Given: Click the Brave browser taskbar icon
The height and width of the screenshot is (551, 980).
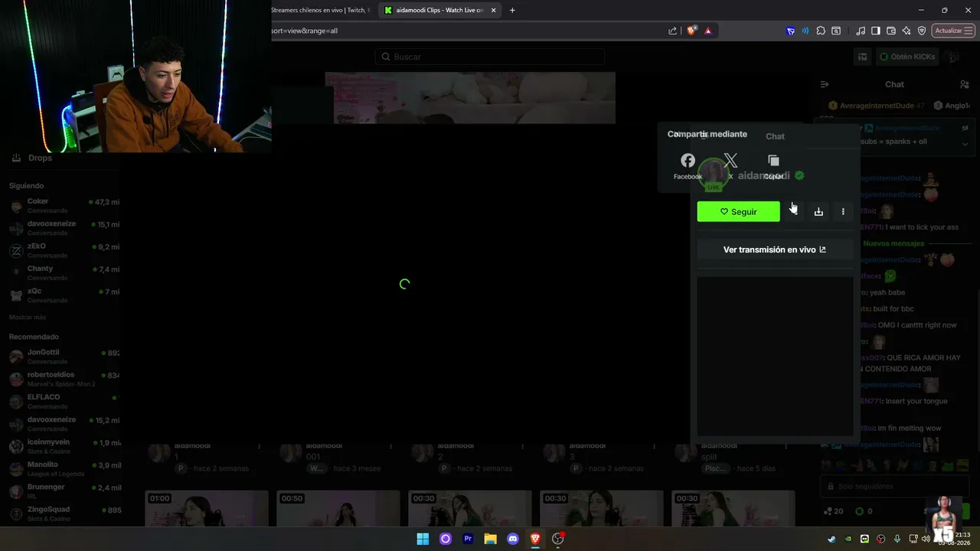Looking at the screenshot, I should 535,539.
